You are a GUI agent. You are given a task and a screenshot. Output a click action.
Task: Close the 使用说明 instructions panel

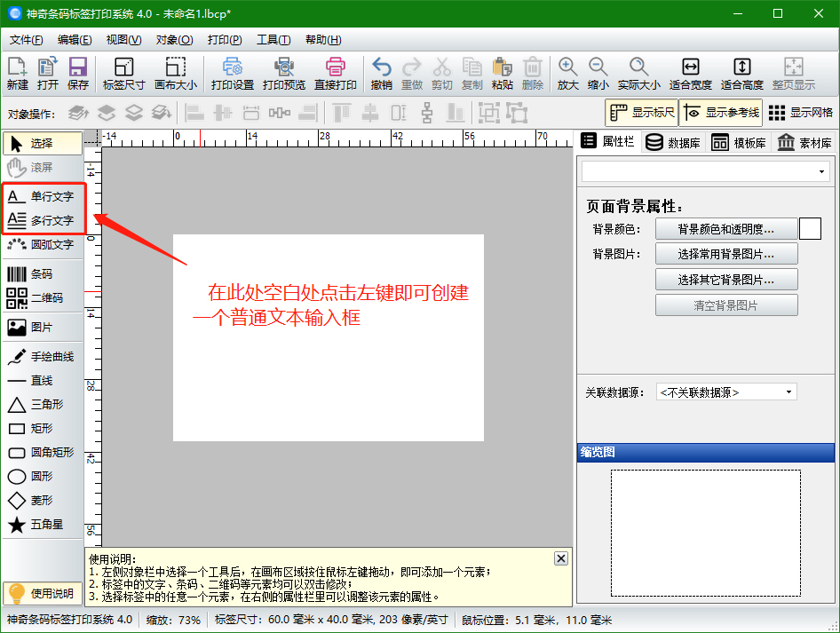(560, 558)
